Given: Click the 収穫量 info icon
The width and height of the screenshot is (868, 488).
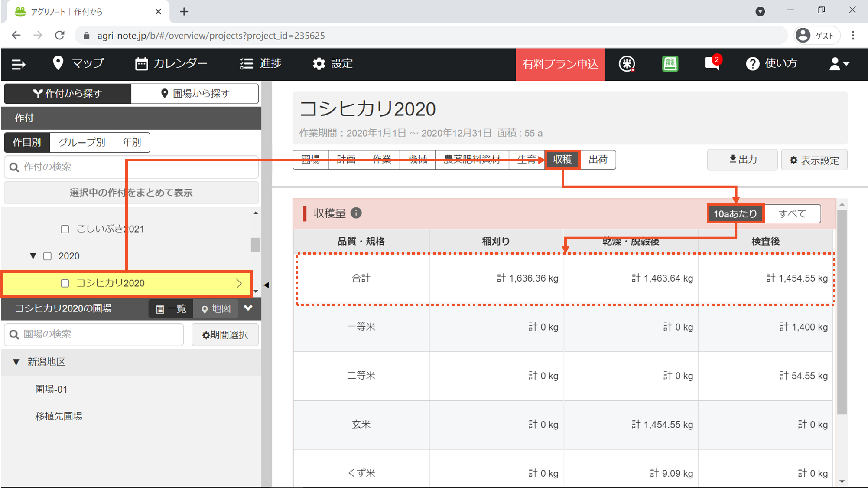Looking at the screenshot, I should tap(356, 213).
